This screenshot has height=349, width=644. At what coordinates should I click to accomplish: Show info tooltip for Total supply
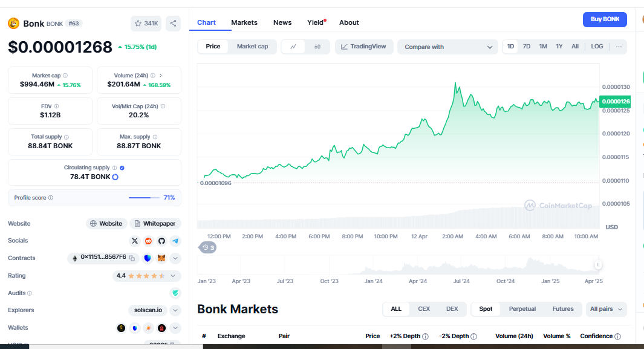pyautogui.click(x=67, y=137)
